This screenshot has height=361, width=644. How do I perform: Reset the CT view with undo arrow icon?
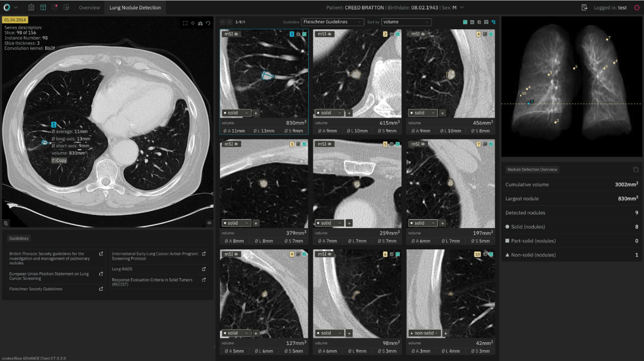208,23
